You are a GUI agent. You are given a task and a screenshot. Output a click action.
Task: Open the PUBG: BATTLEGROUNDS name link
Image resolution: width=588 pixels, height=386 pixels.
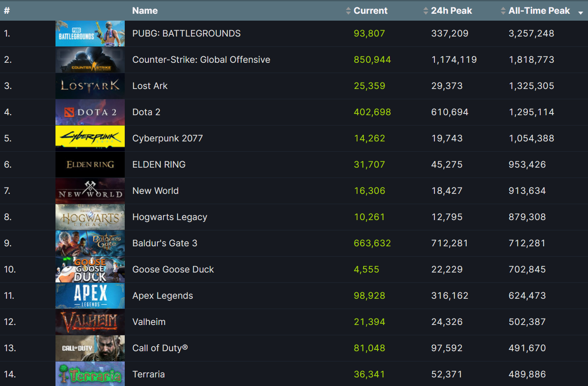click(x=186, y=34)
